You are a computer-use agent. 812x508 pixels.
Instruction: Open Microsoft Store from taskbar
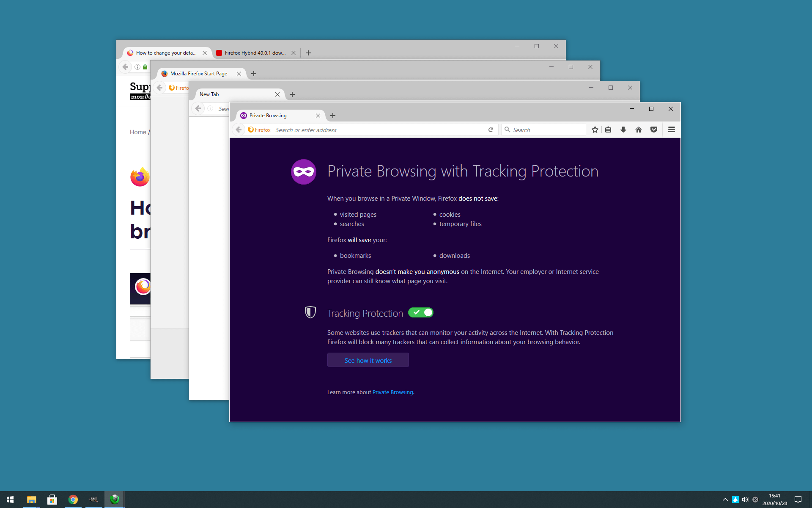(52, 500)
